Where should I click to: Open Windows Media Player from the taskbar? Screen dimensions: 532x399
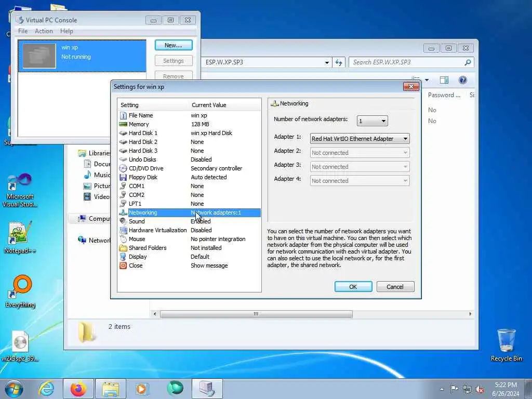click(x=142, y=389)
